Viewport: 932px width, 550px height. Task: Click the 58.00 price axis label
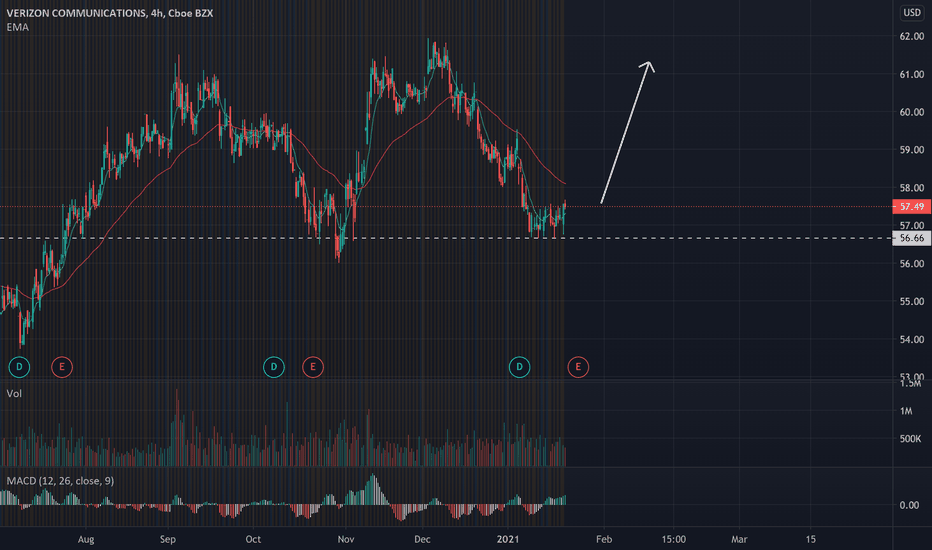[912, 188]
